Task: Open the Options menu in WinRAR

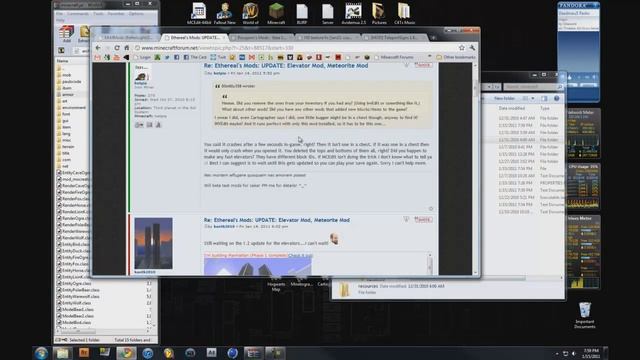Action: point(136,14)
